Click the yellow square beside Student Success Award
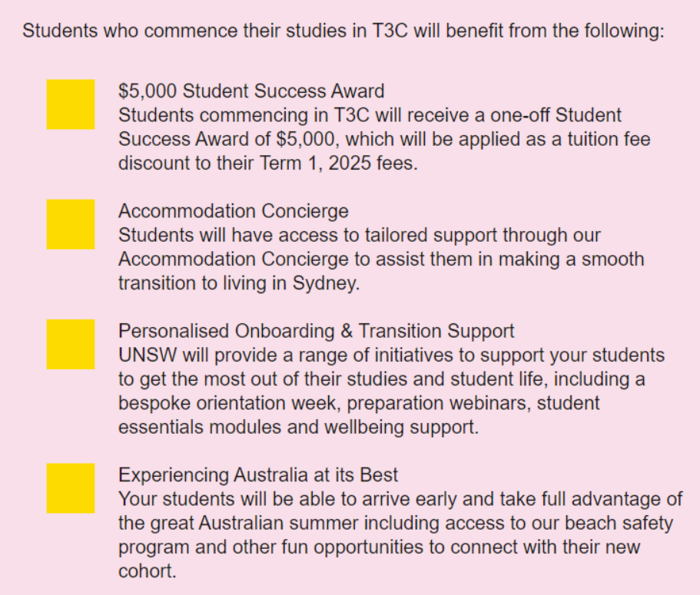This screenshot has width=700, height=595. pos(71,104)
